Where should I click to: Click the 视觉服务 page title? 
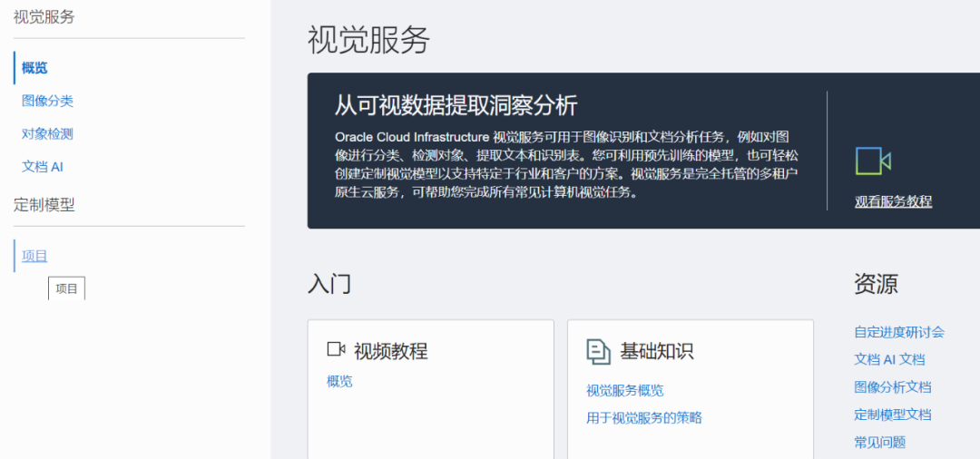click(368, 41)
